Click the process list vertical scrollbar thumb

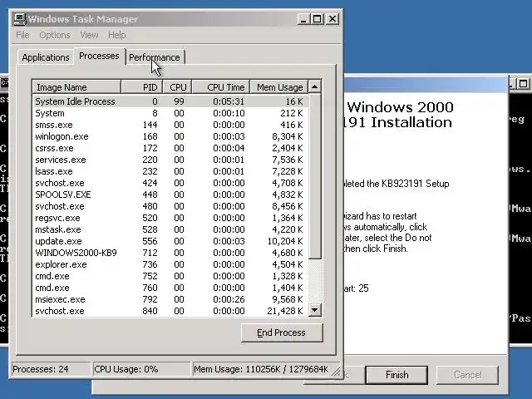click(x=314, y=176)
